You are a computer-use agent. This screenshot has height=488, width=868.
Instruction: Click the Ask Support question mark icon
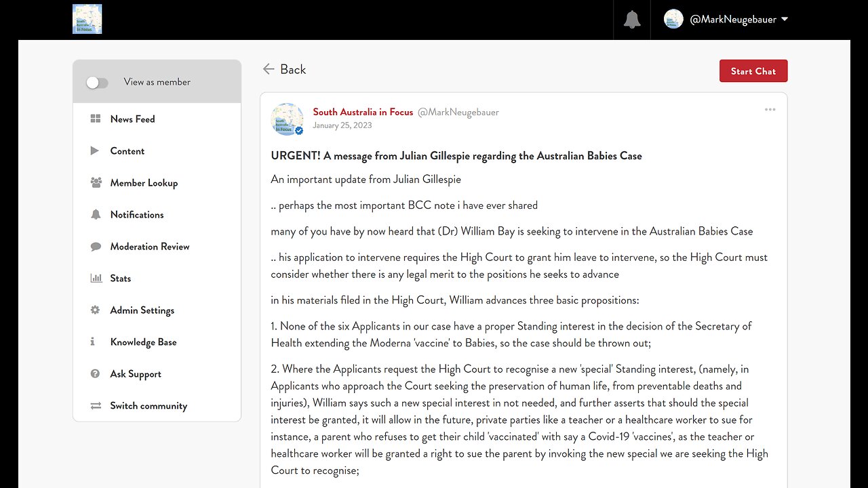pyautogui.click(x=96, y=373)
